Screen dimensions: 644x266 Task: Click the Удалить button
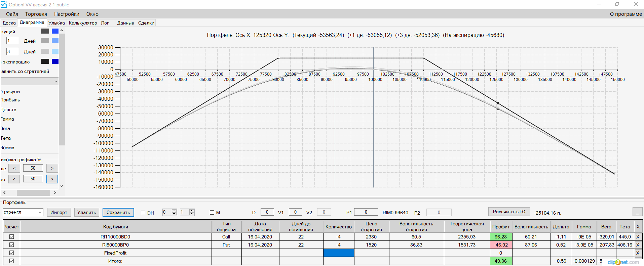point(86,212)
